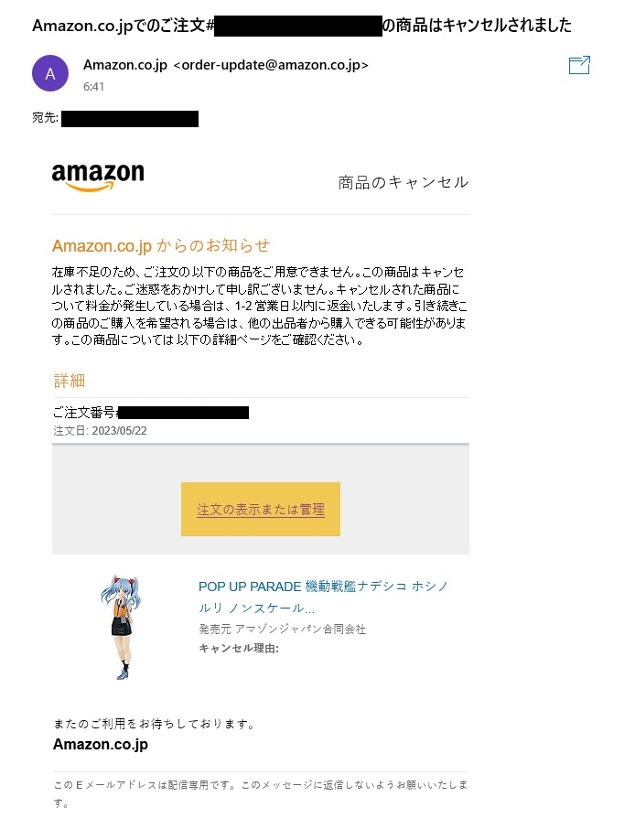The height and width of the screenshot is (840, 635).
Task: Click the bold Amazon.co.jp signature text
Action: (x=101, y=744)
